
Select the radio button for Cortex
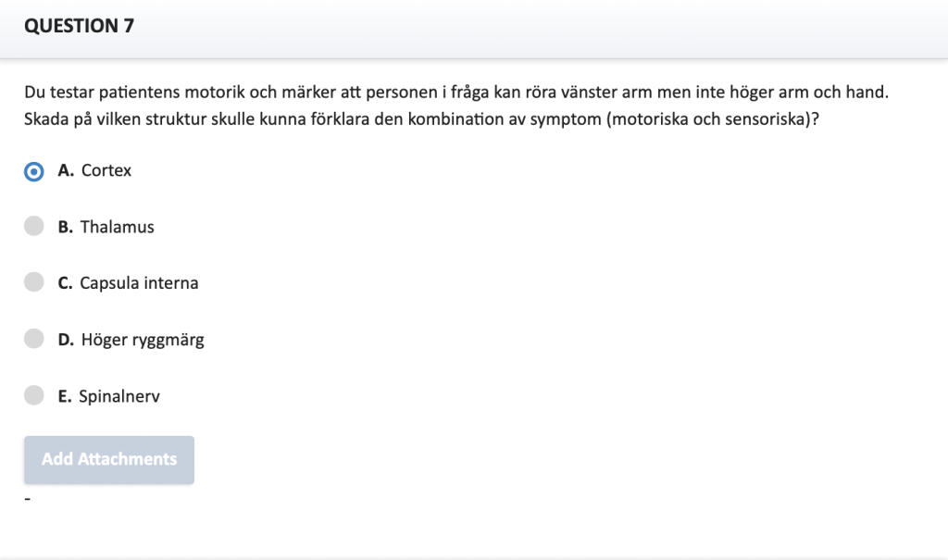[34, 172]
